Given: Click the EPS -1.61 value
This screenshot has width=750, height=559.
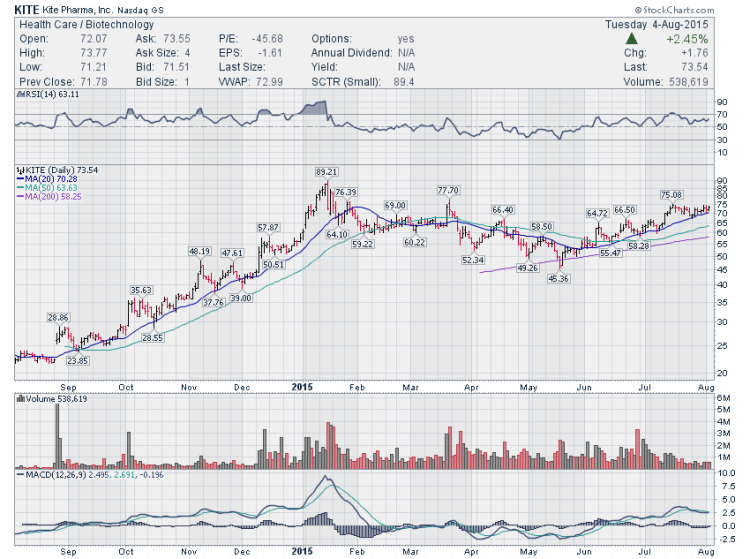Looking at the screenshot, I should [270, 53].
